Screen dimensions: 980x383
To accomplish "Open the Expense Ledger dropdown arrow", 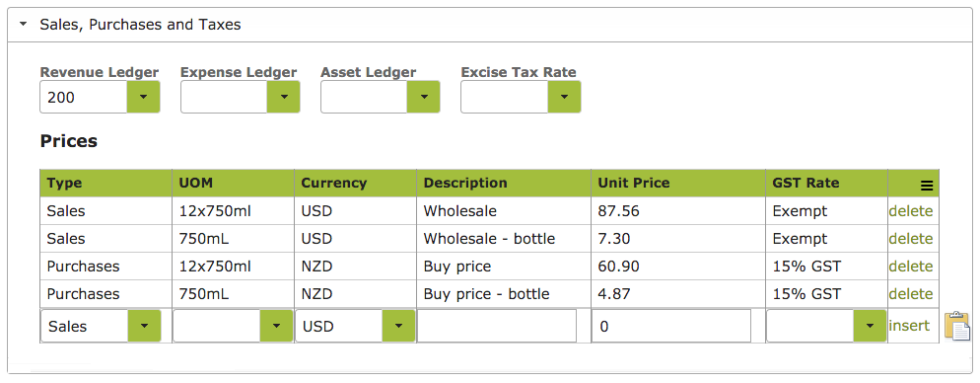I will (283, 97).
